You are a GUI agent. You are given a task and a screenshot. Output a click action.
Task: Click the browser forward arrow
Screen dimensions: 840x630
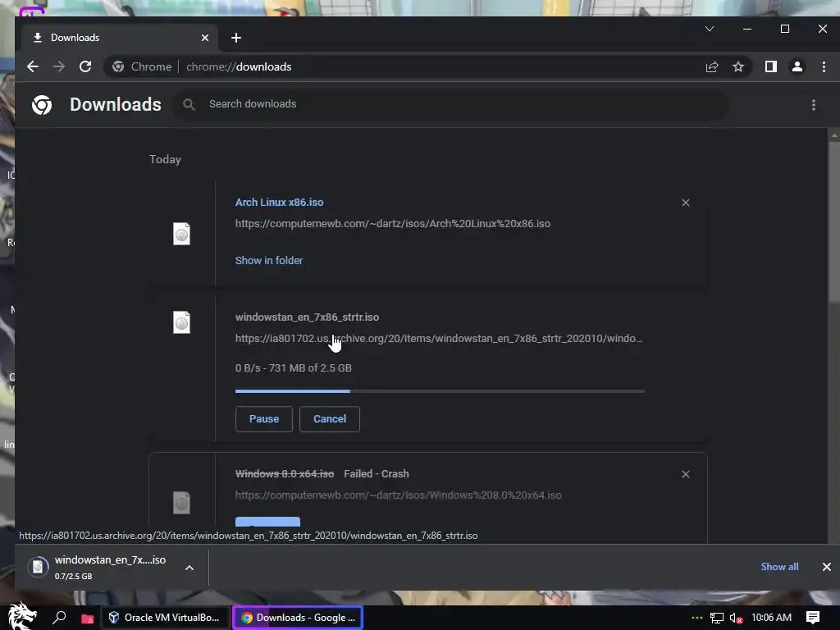(59, 66)
